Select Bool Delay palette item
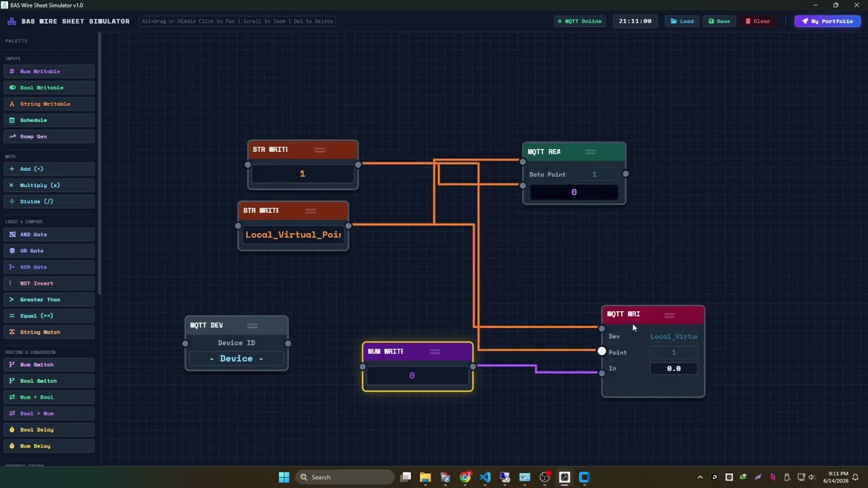The height and width of the screenshot is (488, 868). point(49,430)
